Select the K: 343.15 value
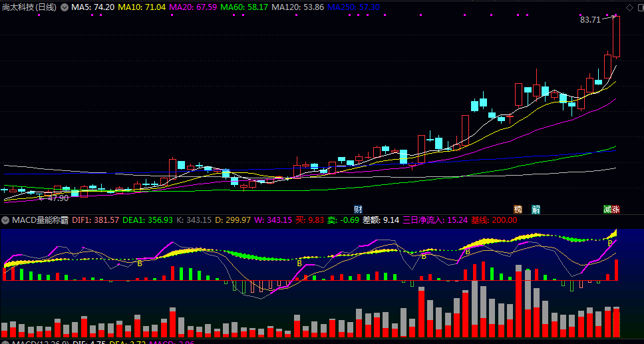This screenshot has width=644, height=344. [x=194, y=220]
